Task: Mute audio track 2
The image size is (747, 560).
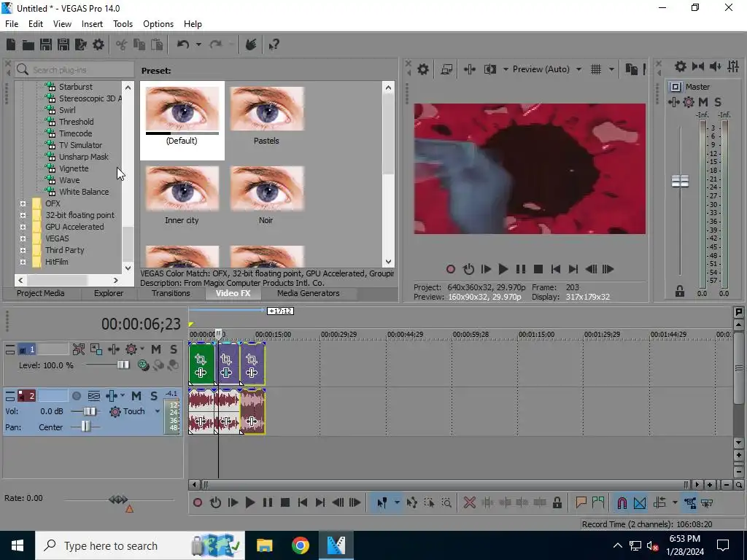Action: tap(136, 396)
